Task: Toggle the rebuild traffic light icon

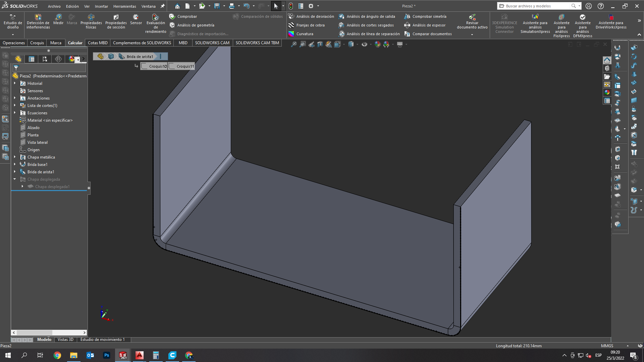Action: [291, 6]
